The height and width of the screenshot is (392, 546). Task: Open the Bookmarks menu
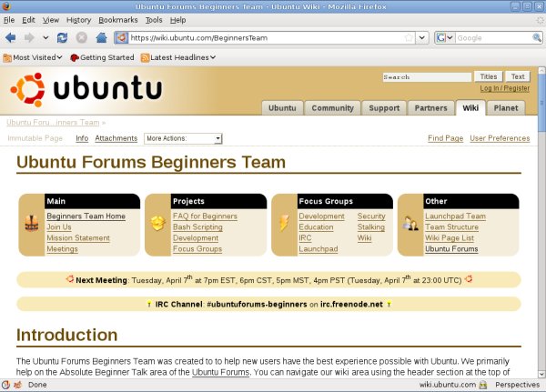tap(117, 19)
